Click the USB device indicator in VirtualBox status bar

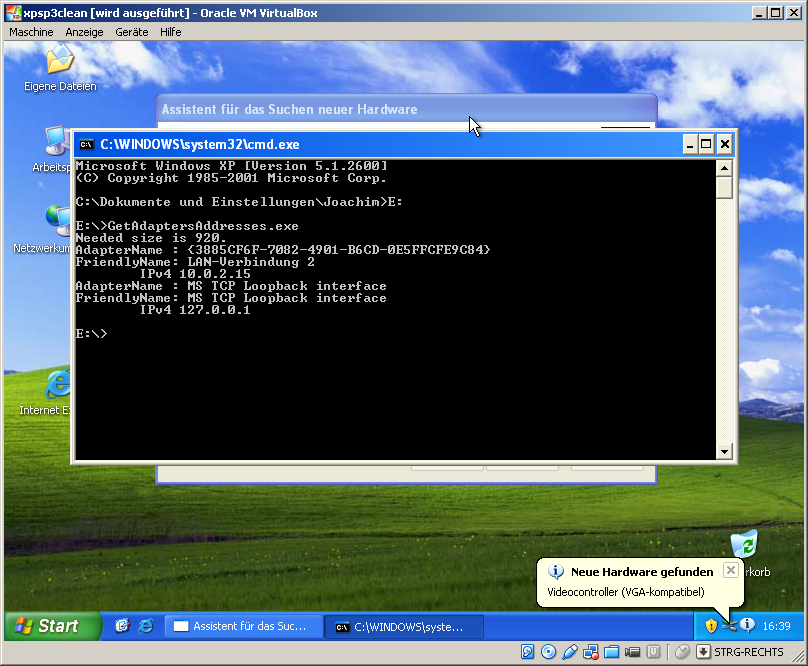[x=569, y=652]
